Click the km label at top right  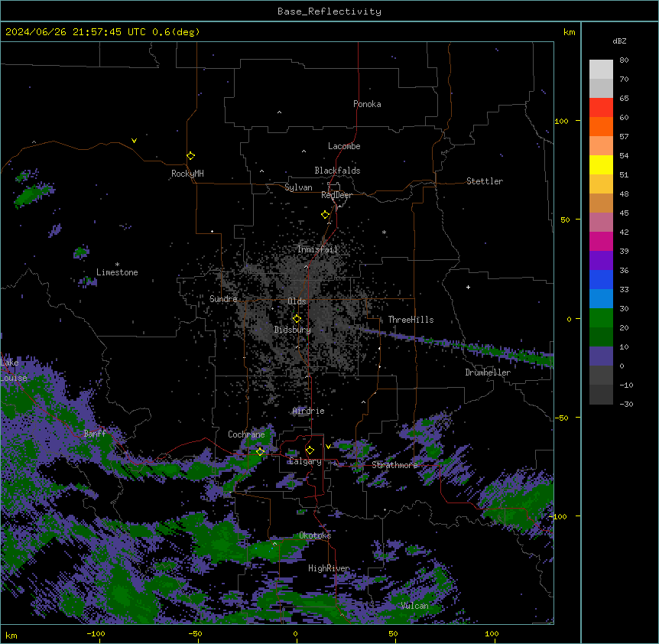pos(569,32)
